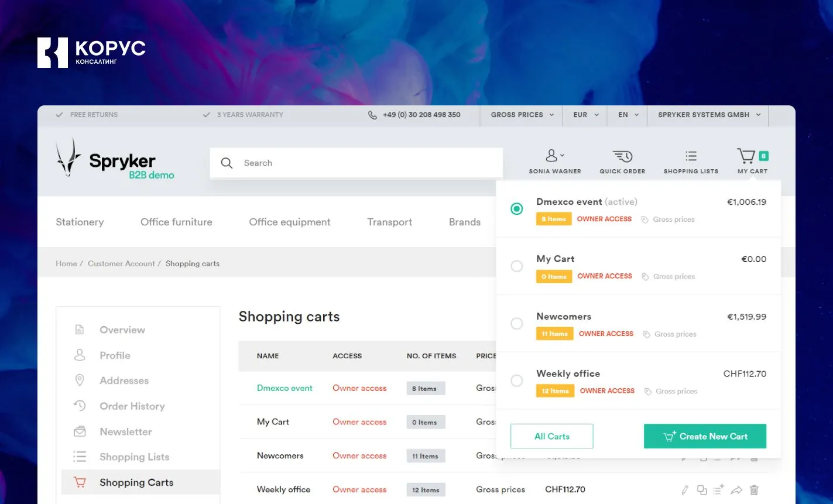Viewport: 833px width, 504px height.
Task: Add Weekly office cart to shopping list
Action: tap(719, 490)
